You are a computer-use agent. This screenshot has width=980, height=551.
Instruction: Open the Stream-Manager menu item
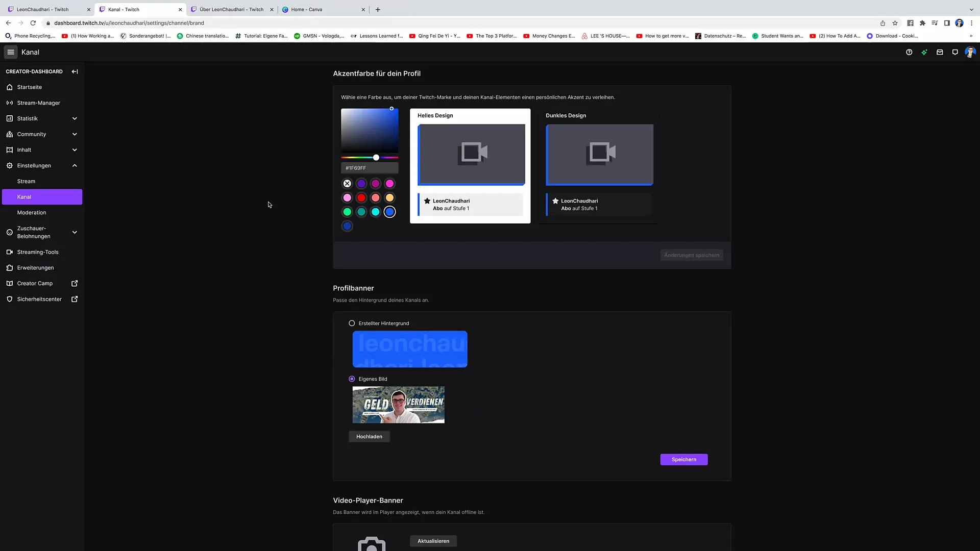[x=38, y=102]
